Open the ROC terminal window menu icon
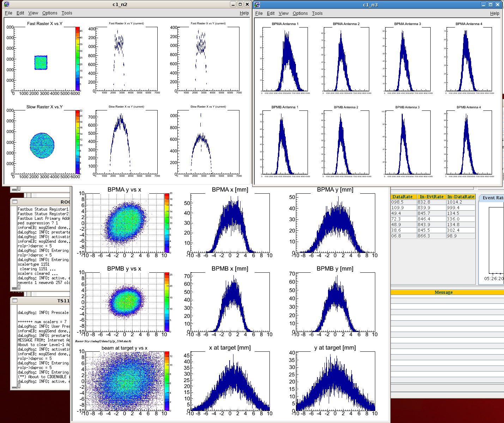Viewport: 504px width, 423px height. (x=15, y=202)
